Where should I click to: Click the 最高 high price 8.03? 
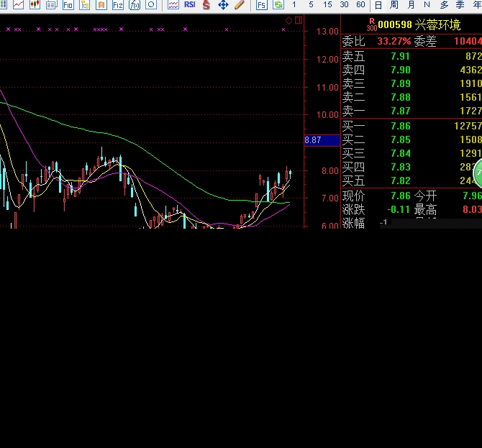click(x=472, y=209)
